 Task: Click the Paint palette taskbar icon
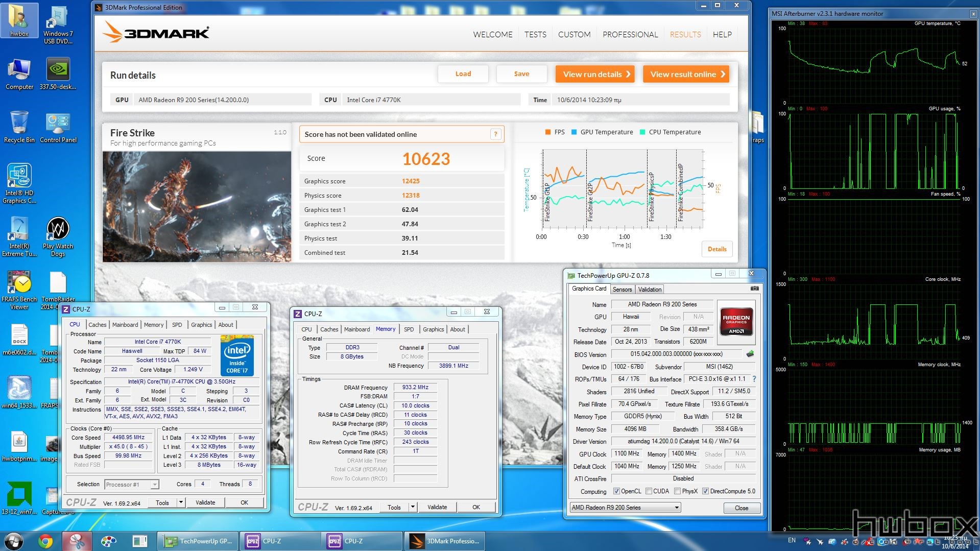click(x=108, y=541)
